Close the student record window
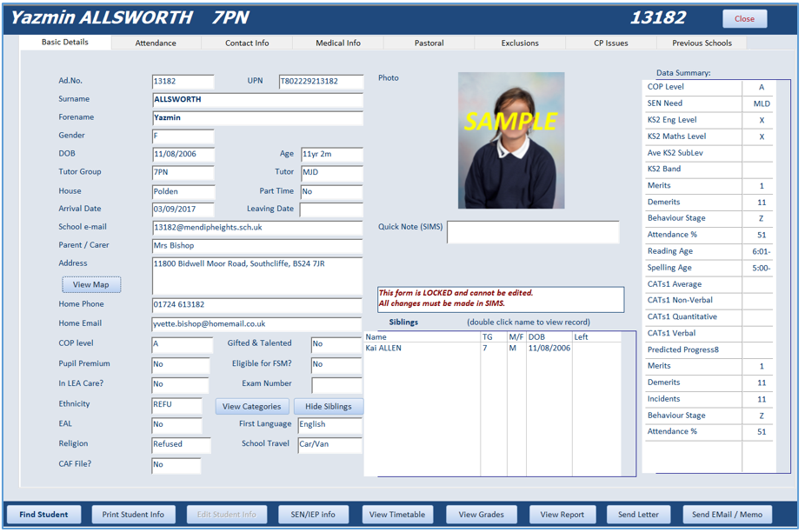The height and width of the screenshot is (532, 805). [744, 18]
